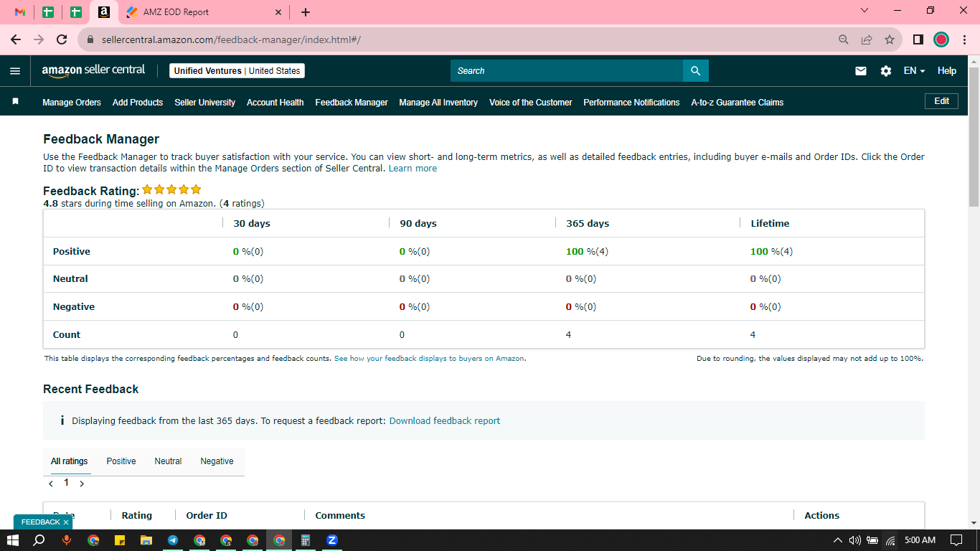This screenshot has width=980, height=551.
Task: Open the volume control in tray
Action: (854, 540)
